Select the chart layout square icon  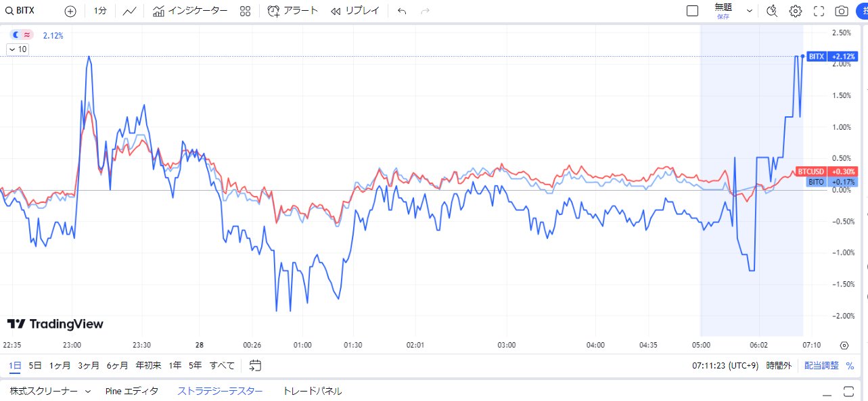[x=692, y=11]
